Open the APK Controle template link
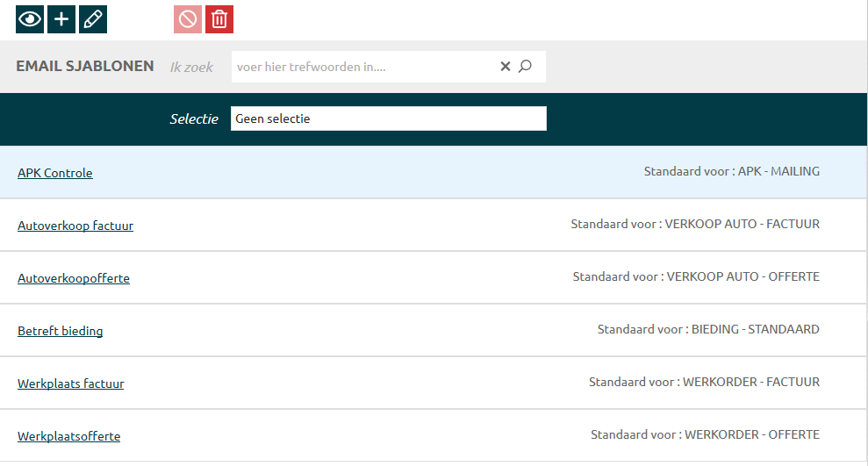 [54, 173]
